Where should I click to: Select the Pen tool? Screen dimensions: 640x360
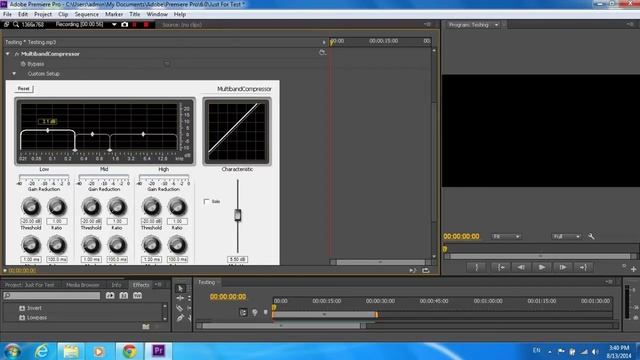coord(180,318)
